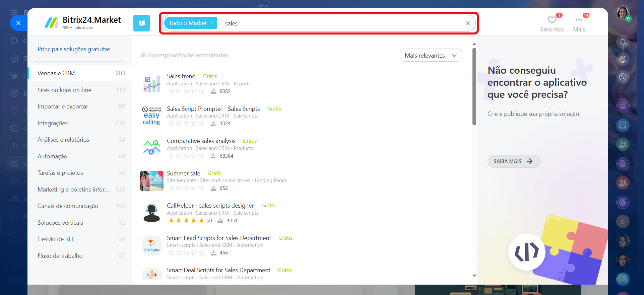Viewport: 644px width, 295px height.
Task: Click the easy calling app icon
Action: pos(152,116)
